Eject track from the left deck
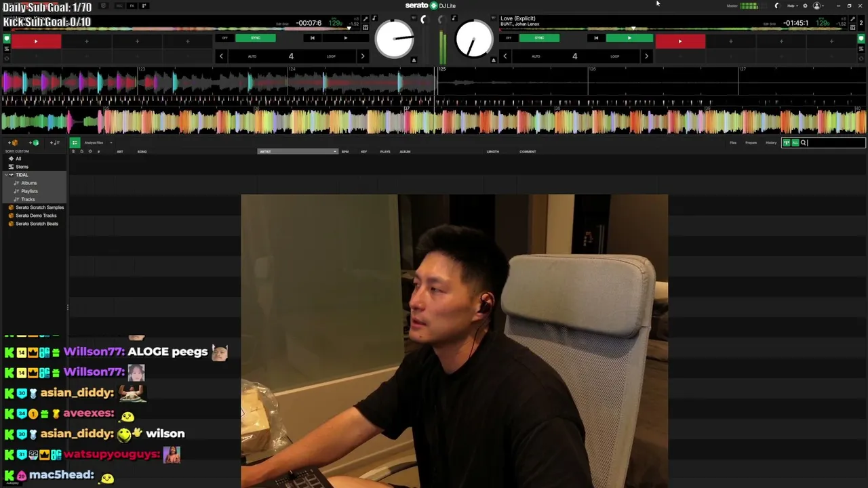This screenshot has height=488, width=868. coord(414,60)
